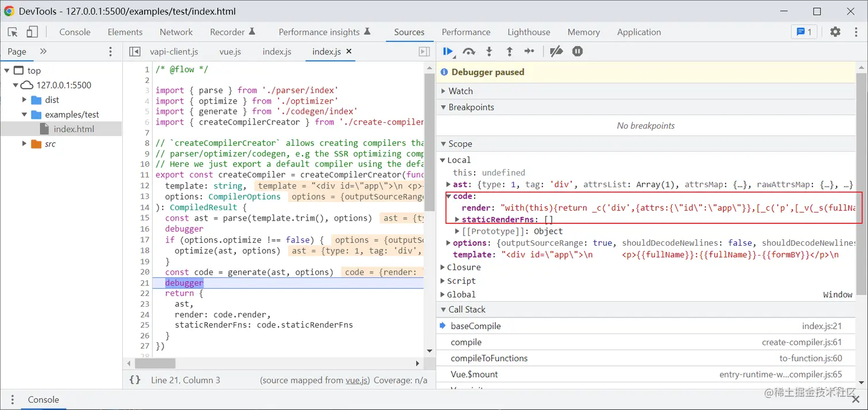Open the Lighthouse panel
Viewport: 868px width, 410px height.
(529, 32)
